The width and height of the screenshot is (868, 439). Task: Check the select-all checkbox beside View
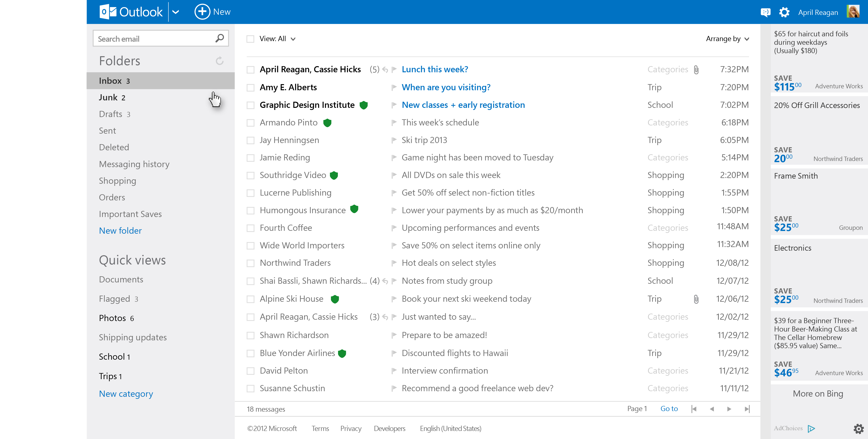click(250, 38)
